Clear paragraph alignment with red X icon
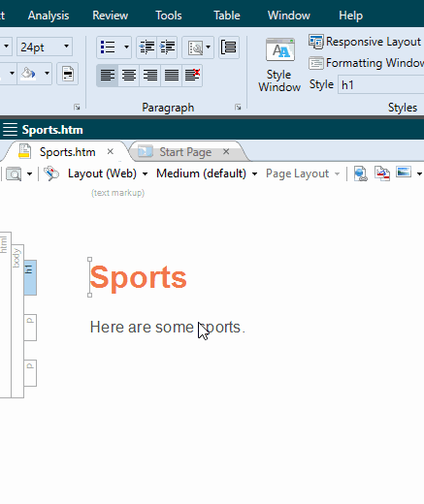 pos(192,76)
